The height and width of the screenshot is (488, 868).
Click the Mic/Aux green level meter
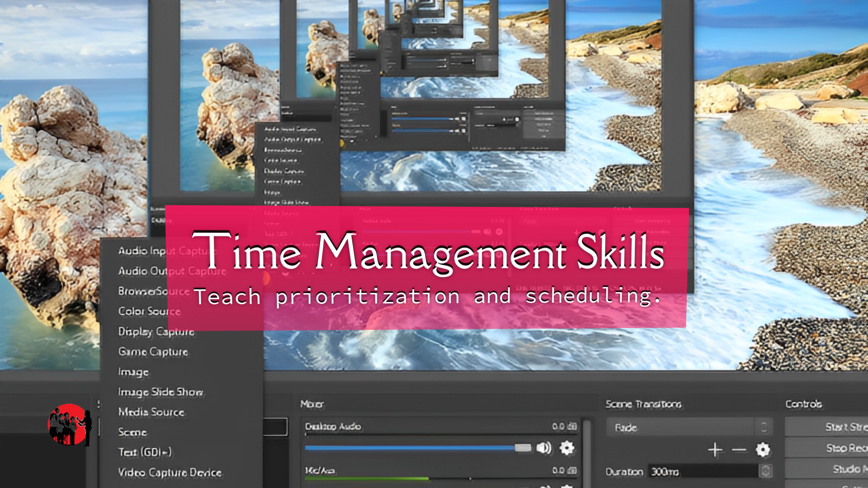coord(367,478)
